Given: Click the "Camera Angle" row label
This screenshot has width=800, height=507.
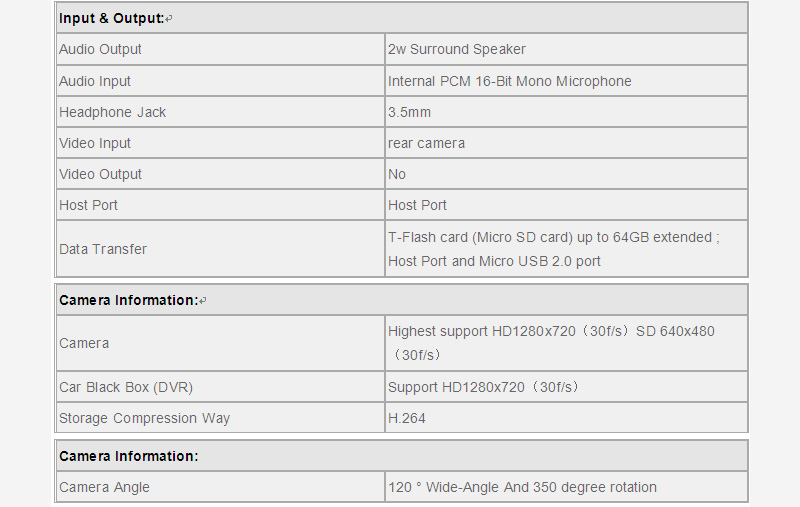Looking at the screenshot, I should click(104, 487).
